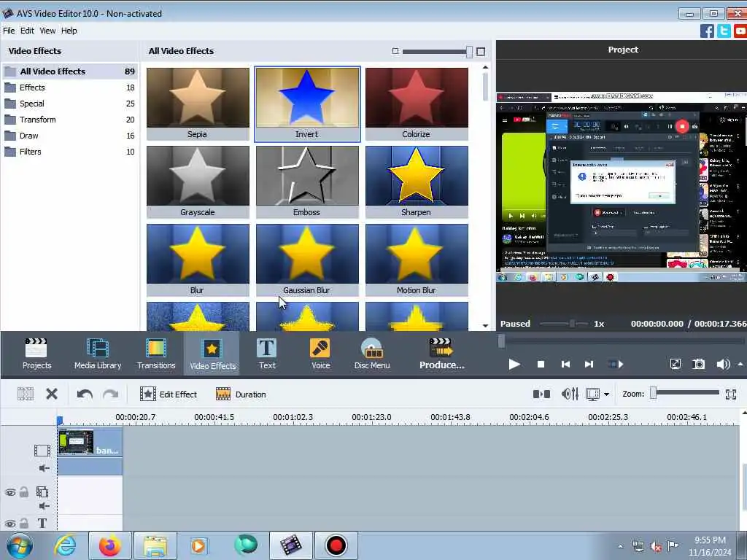The image size is (747, 560).
Task: Click the Produce... button
Action: pos(441,354)
